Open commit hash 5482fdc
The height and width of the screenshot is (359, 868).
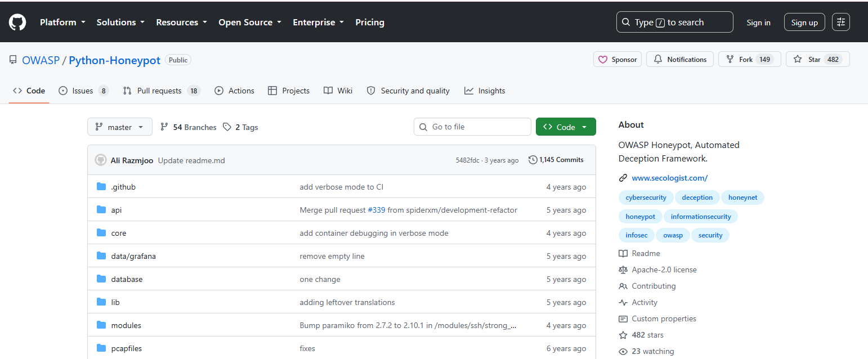(x=467, y=160)
